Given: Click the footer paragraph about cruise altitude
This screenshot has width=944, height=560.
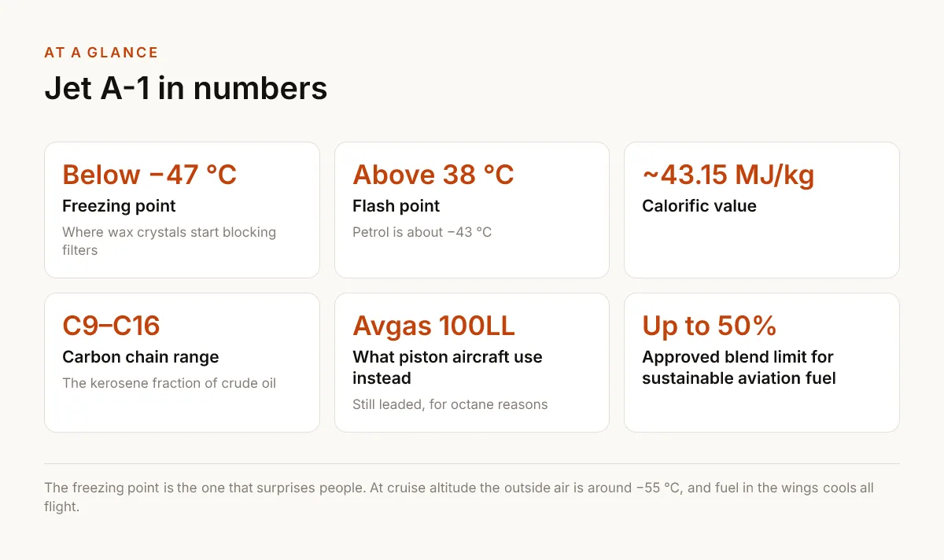Looking at the screenshot, I should 459,497.
